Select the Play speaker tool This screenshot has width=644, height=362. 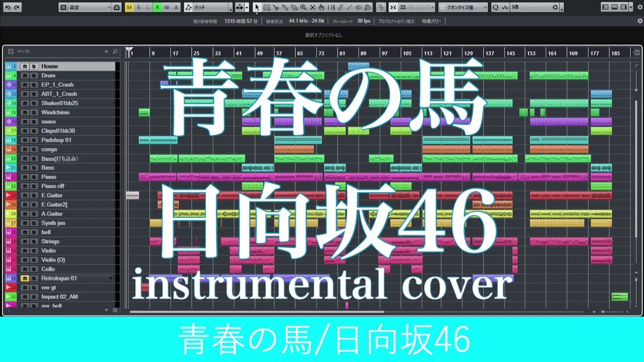pos(359,8)
